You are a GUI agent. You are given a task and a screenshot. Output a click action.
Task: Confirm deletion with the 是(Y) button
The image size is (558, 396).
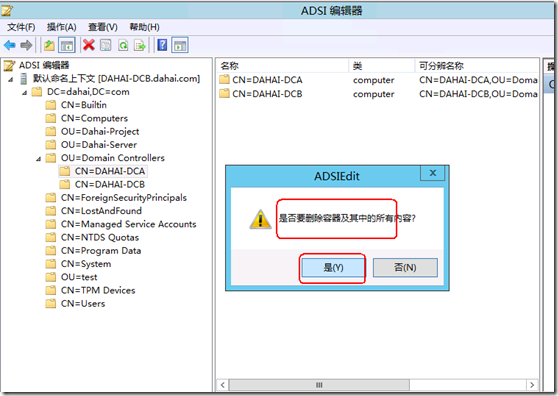pos(333,268)
